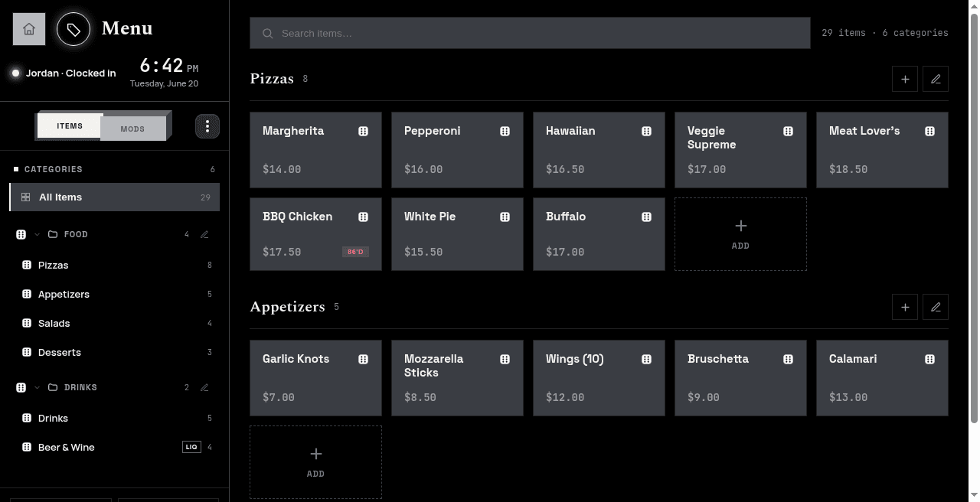The image size is (980, 502).
Task: Open the three-dot options menu
Action: click(x=207, y=126)
